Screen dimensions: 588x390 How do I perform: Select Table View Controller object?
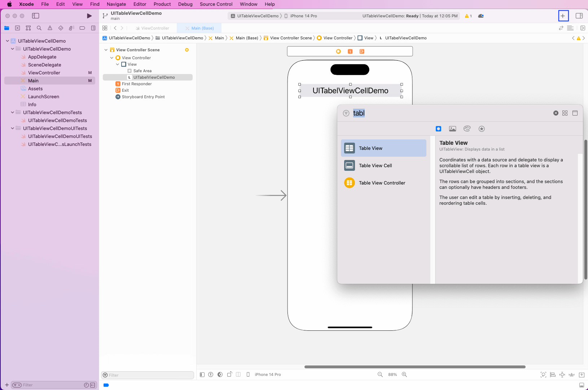click(x=382, y=183)
